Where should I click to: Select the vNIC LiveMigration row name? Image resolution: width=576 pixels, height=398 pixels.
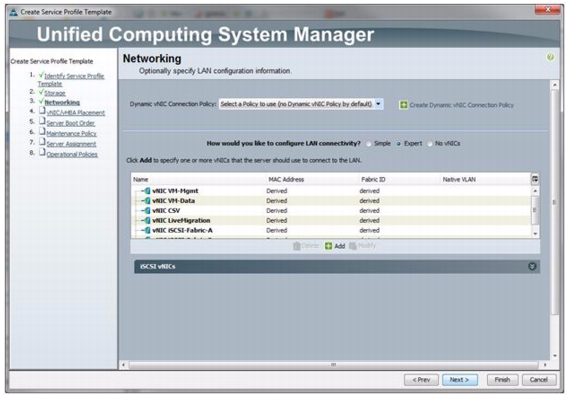point(181,220)
